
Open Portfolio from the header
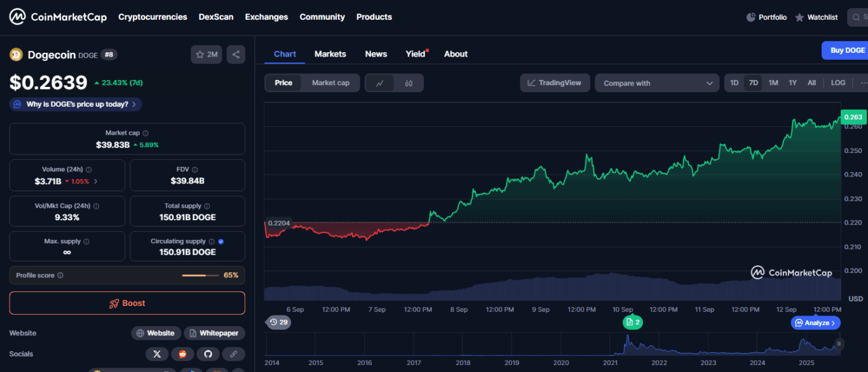(766, 17)
